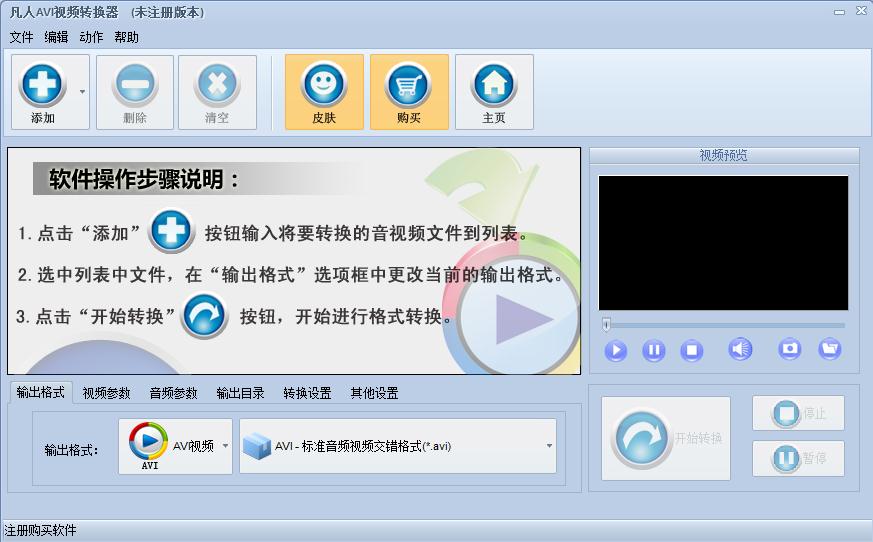Image resolution: width=873 pixels, height=542 pixels.
Task: Expand the AVI standard format profile list
Action: [x=550, y=446]
